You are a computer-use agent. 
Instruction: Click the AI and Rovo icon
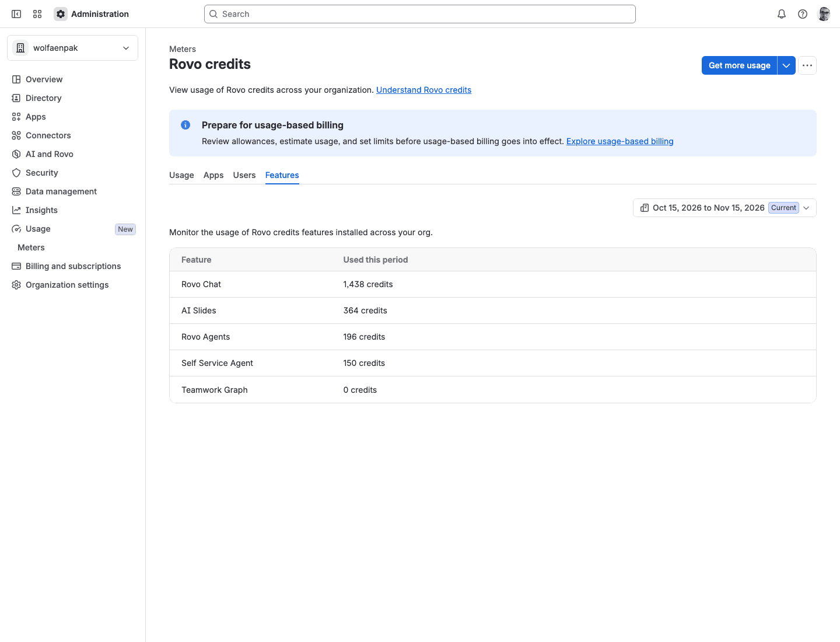point(16,154)
